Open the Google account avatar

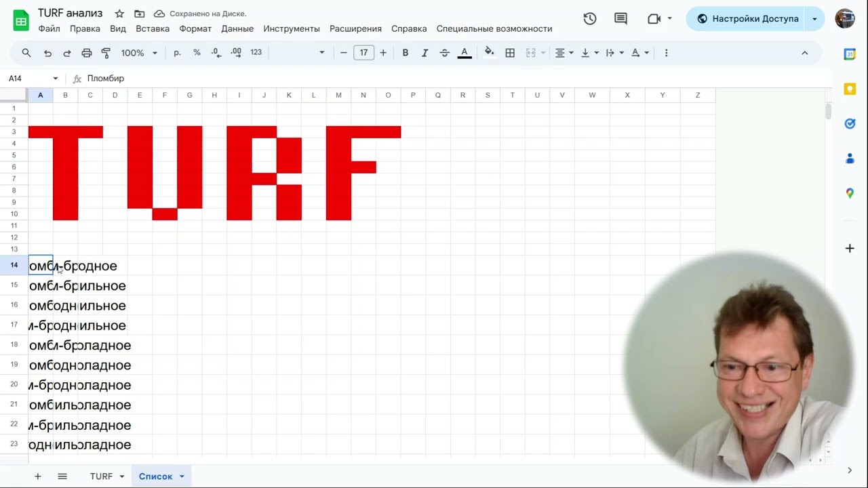(x=845, y=19)
